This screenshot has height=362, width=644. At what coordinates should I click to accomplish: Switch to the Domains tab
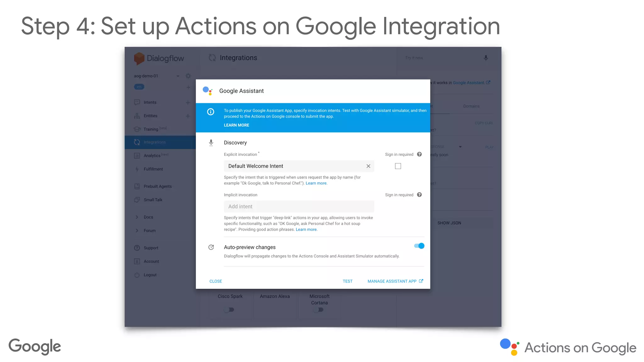pyautogui.click(x=471, y=106)
